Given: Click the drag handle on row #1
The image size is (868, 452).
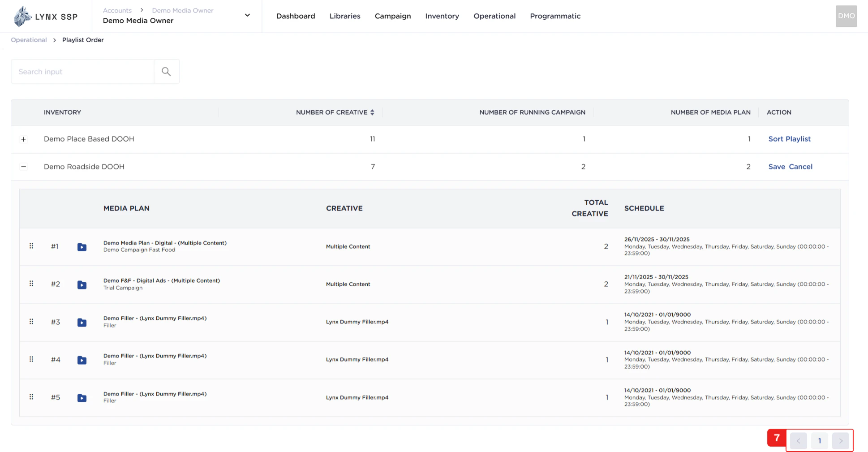Looking at the screenshot, I should coord(31,246).
